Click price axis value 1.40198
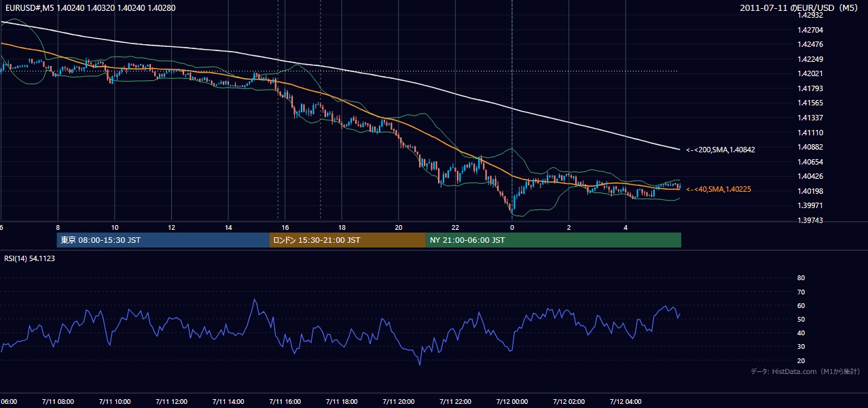 (x=810, y=191)
